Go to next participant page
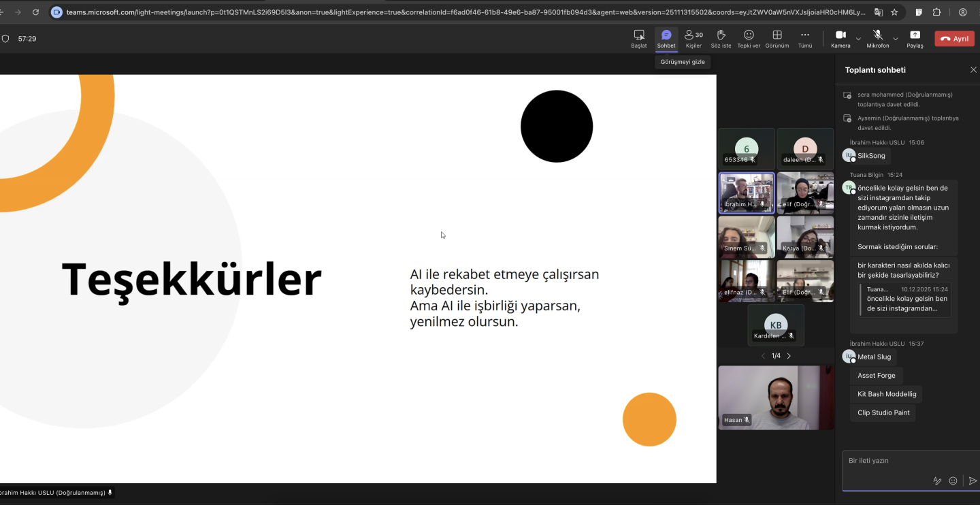This screenshot has height=505, width=980. tap(789, 356)
